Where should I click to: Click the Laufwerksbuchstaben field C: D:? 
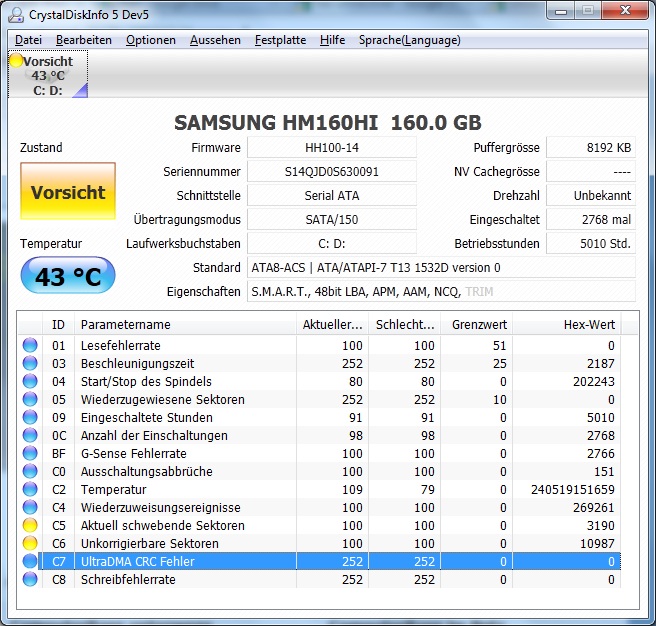pos(332,244)
